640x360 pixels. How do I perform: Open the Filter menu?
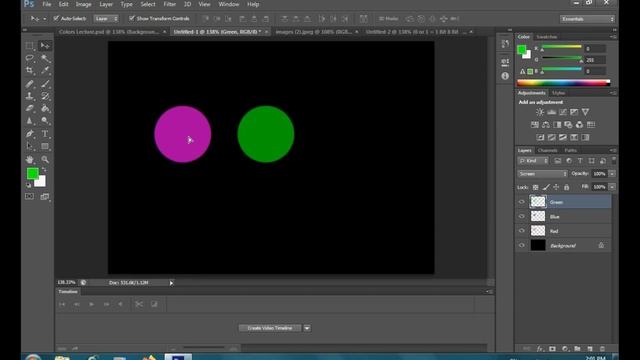click(169, 4)
